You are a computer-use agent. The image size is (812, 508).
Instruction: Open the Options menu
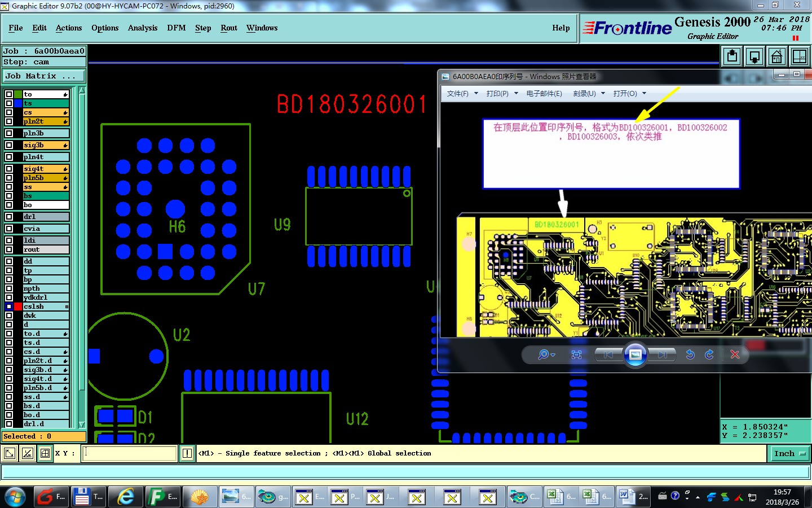(x=105, y=28)
